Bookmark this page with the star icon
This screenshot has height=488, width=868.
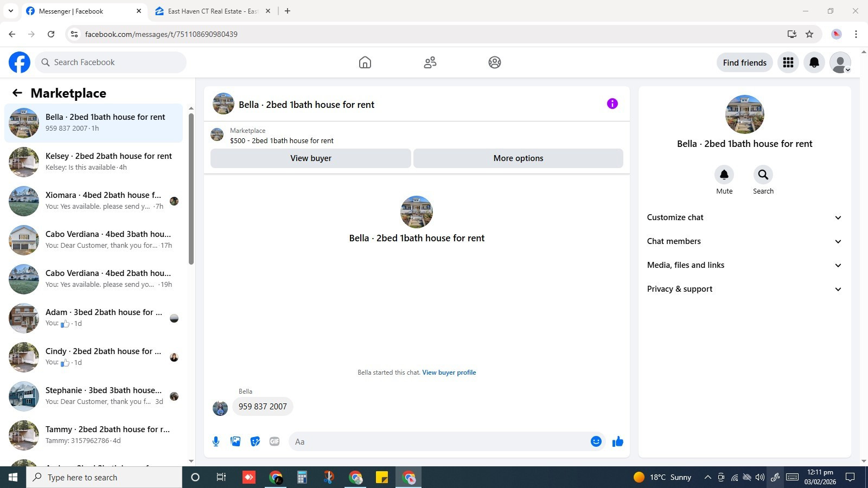809,34
